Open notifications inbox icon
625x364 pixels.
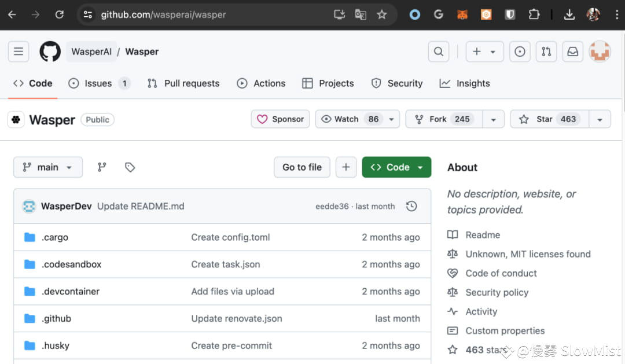click(573, 52)
